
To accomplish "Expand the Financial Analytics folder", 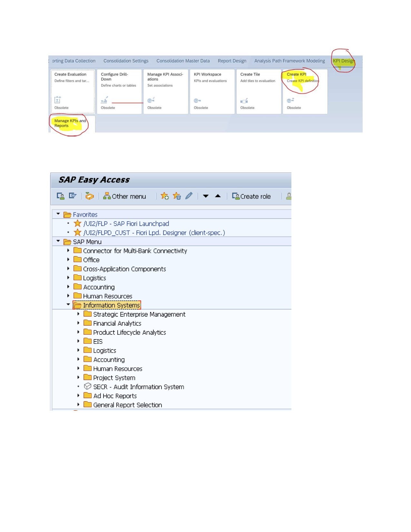I will pyautogui.click(x=78, y=323).
